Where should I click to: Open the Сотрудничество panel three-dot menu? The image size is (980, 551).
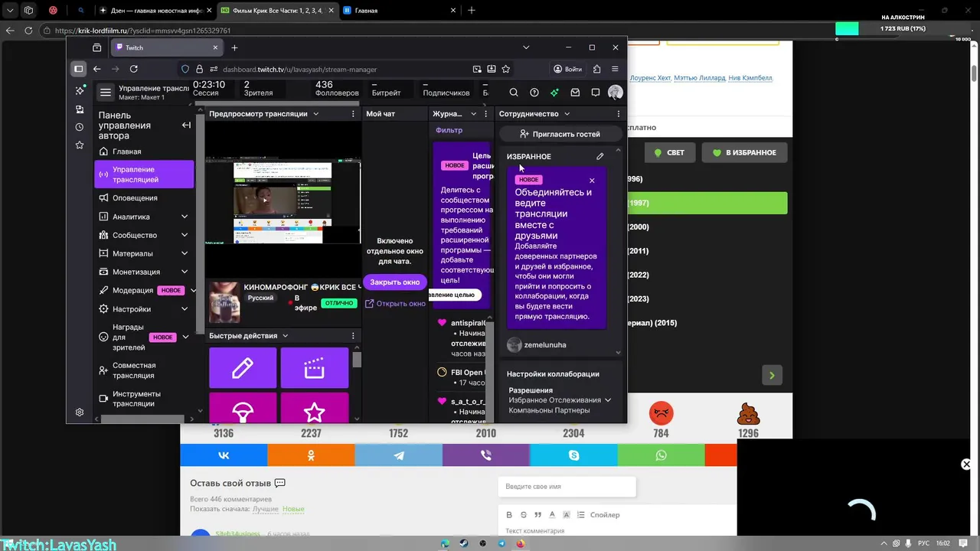[x=618, y=113]
